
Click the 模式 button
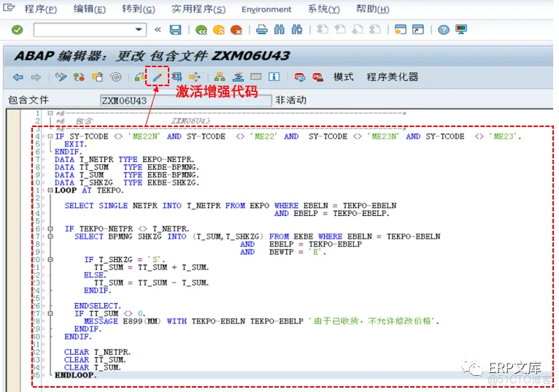[343, 77]
